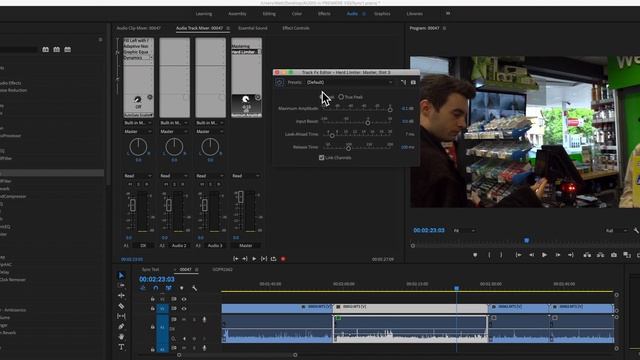Screen dimensions: 640x360
Task: Toggle the Link Channels checkbox
Action: click(321, 158)
